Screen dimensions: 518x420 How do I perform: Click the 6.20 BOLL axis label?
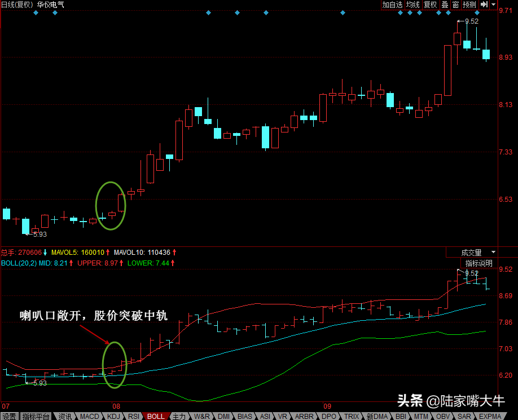[506, 375]
